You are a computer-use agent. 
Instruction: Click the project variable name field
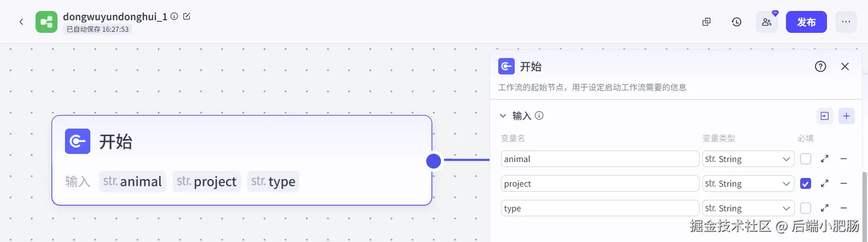[599, 183]
